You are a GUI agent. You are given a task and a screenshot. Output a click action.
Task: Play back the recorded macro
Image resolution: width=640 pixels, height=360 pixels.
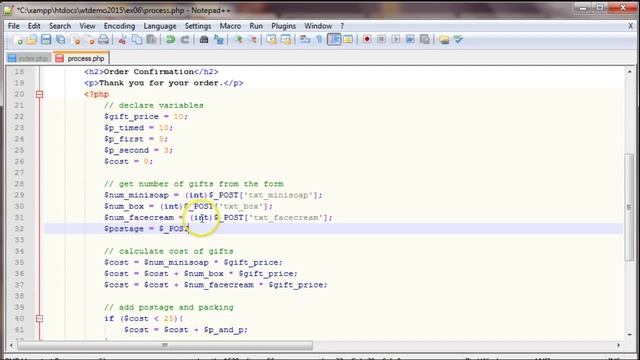396,40
